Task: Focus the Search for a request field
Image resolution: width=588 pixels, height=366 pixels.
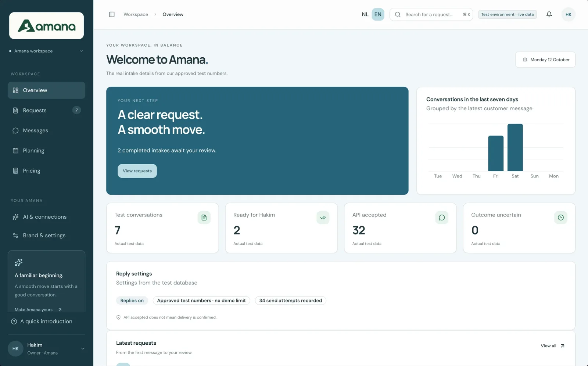Action: [431, 14]
